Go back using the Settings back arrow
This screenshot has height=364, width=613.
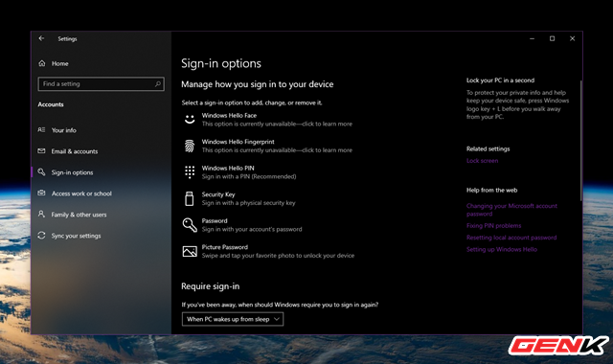pyautogui.click(x=41, y=38)
